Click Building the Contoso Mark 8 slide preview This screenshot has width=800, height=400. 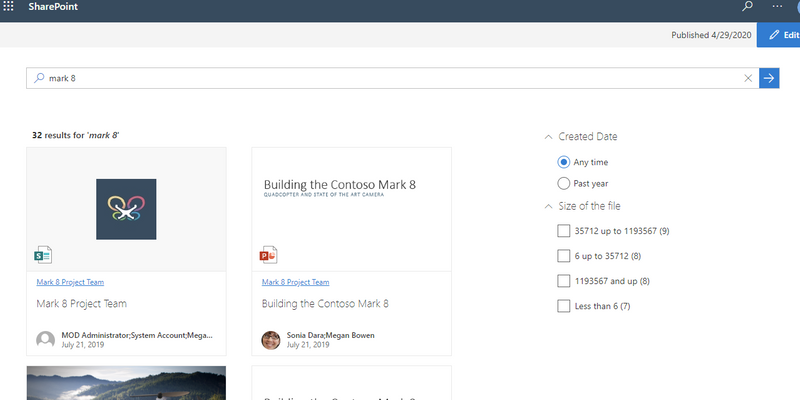[352, 209]
